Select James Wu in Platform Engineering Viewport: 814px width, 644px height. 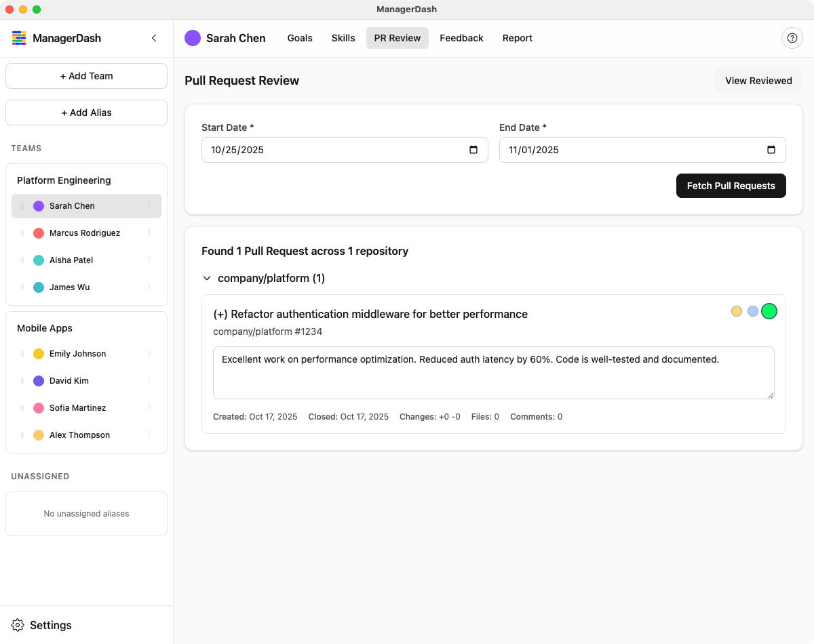69,287
